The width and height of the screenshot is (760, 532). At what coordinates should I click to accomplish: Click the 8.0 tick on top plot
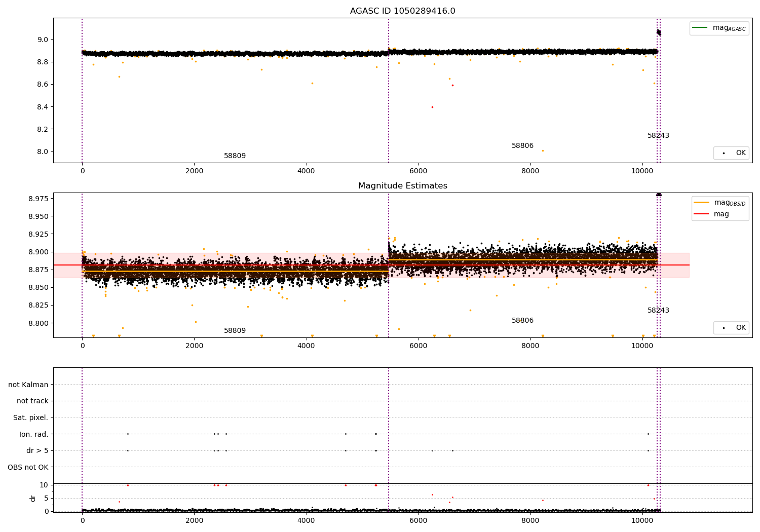coord(43,151)
